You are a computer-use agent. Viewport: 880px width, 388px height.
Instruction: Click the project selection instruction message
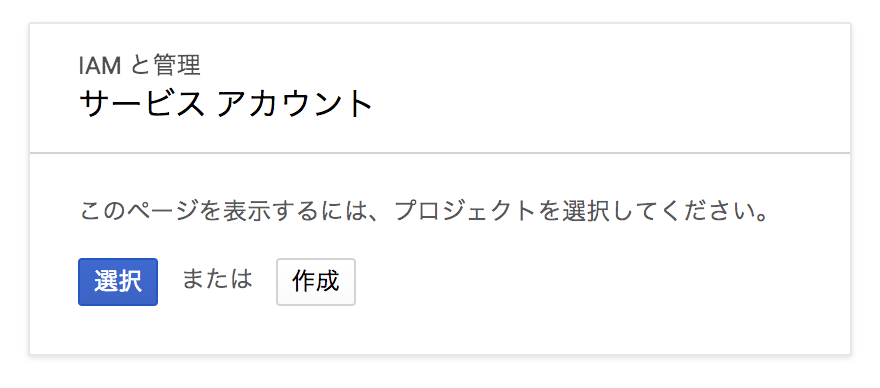click(x=424, y=211)
